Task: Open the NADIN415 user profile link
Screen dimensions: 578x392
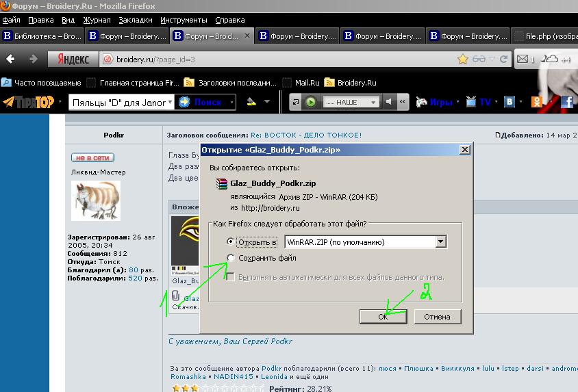Action: click(234, 376)
